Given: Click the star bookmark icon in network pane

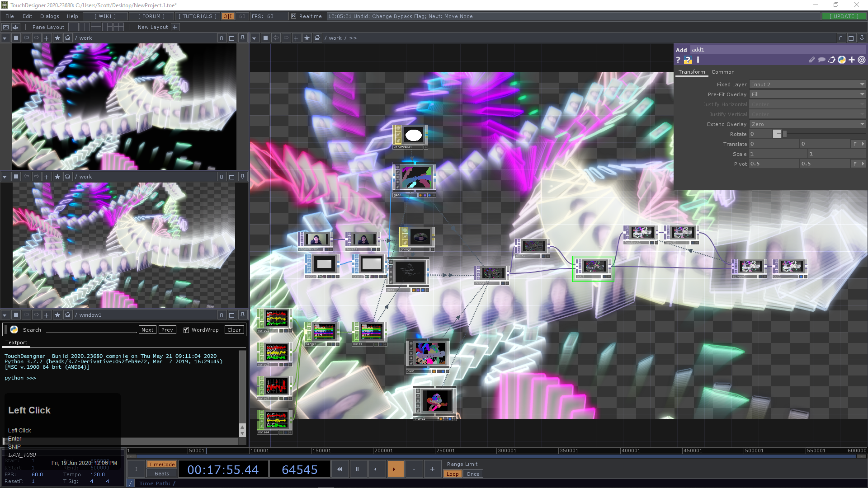Looking at the screenshot, I should point(307,38).
